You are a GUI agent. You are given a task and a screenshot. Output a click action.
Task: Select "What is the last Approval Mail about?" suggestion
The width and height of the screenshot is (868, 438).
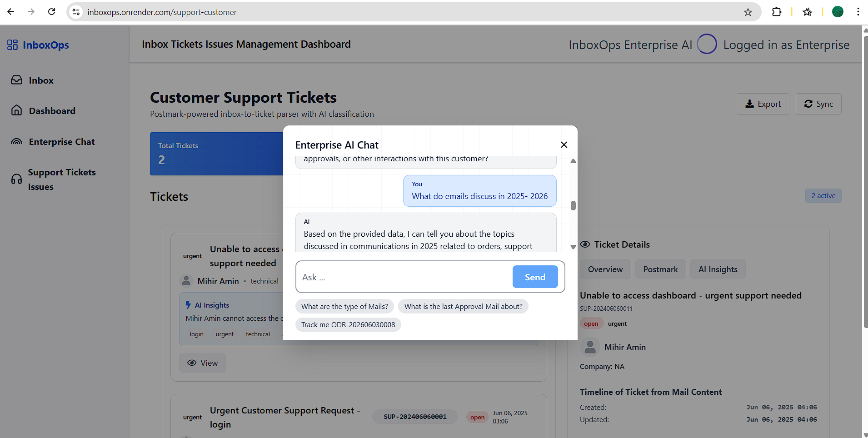tap(463, 306)
